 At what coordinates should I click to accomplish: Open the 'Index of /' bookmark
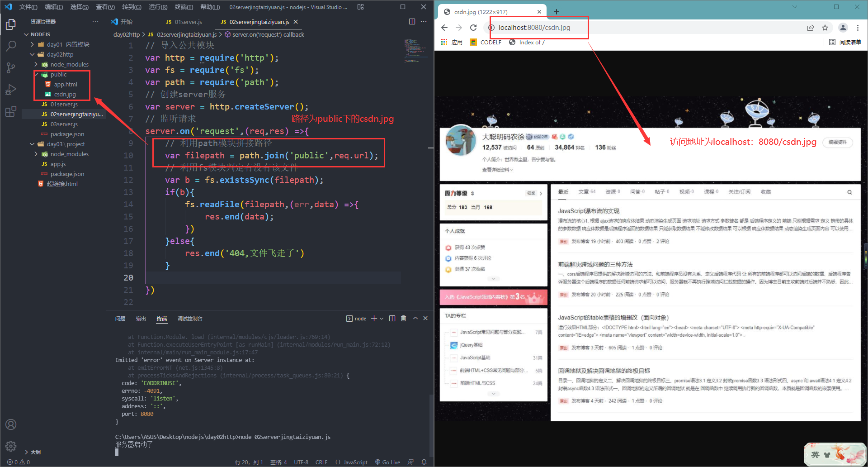(x=527, y=42)
